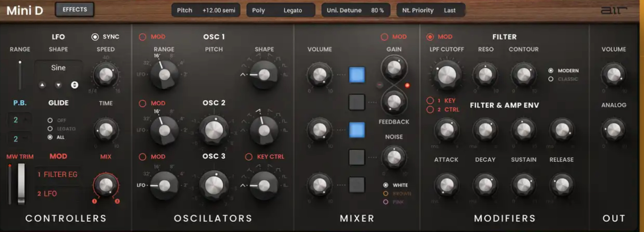The image size is (644, 232).
Task: Open the Nt. Priority Last dropdown
Action: [x=431, y=10]
